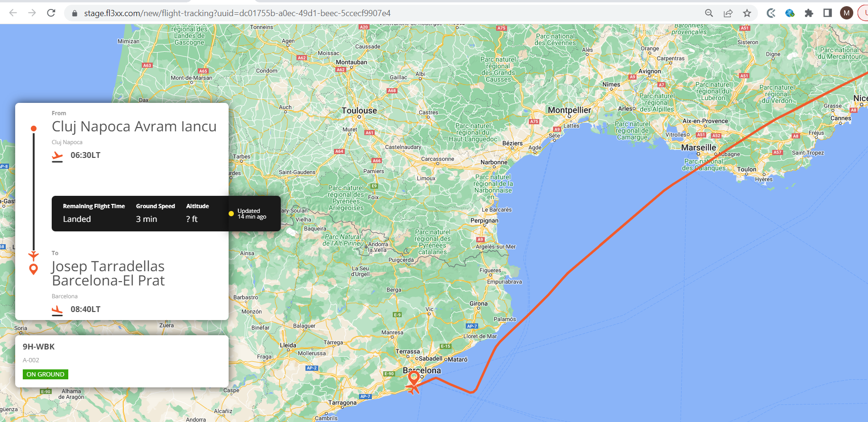868x422 pixels.
Task: Click the Girona label on the map
Action: [479, 303]
